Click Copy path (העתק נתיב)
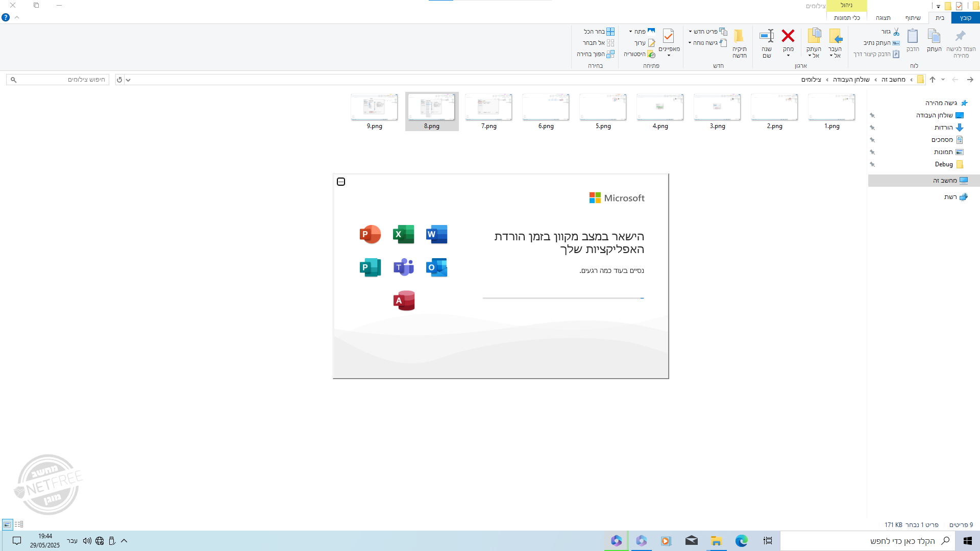Viewport: 980px width, 551px height. (x=881, y=43)
